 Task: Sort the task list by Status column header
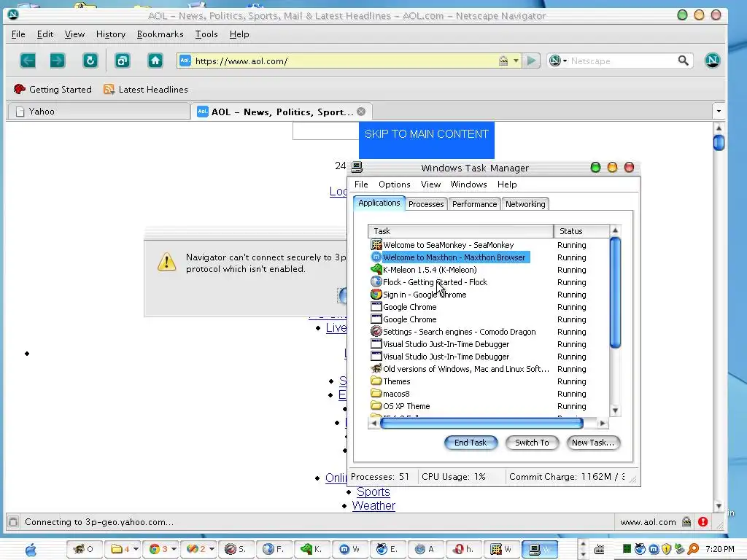[581, 231]
